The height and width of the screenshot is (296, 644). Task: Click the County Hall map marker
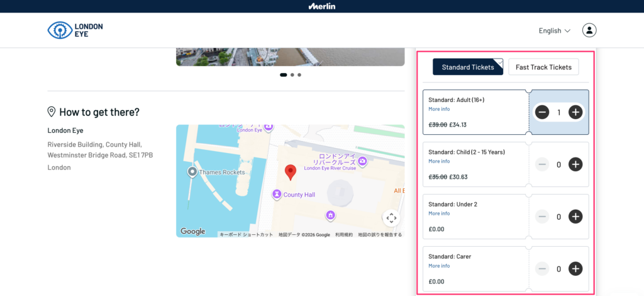(278, 194)
